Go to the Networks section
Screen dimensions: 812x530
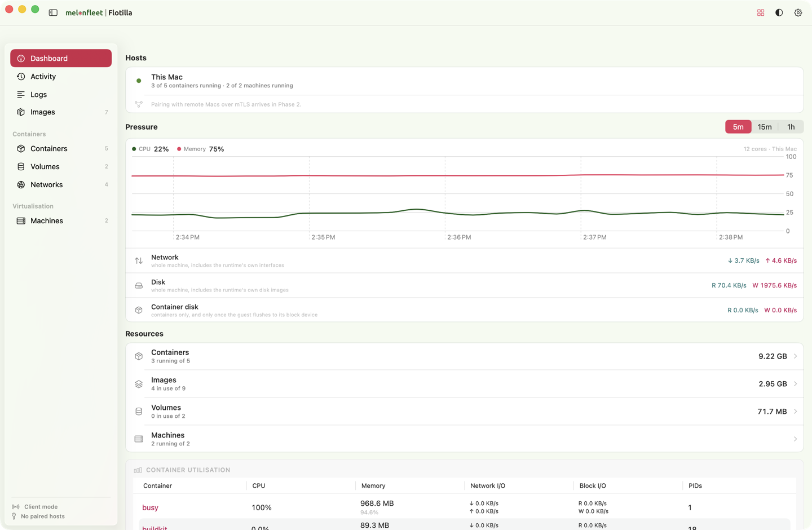pyautogui.click(x=61, y=185)
